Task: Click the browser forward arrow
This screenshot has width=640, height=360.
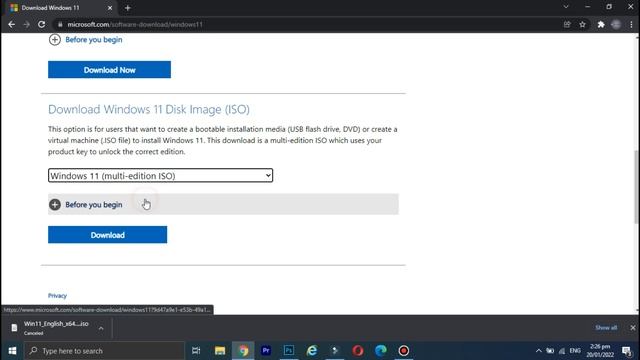Action: (27, 24)
